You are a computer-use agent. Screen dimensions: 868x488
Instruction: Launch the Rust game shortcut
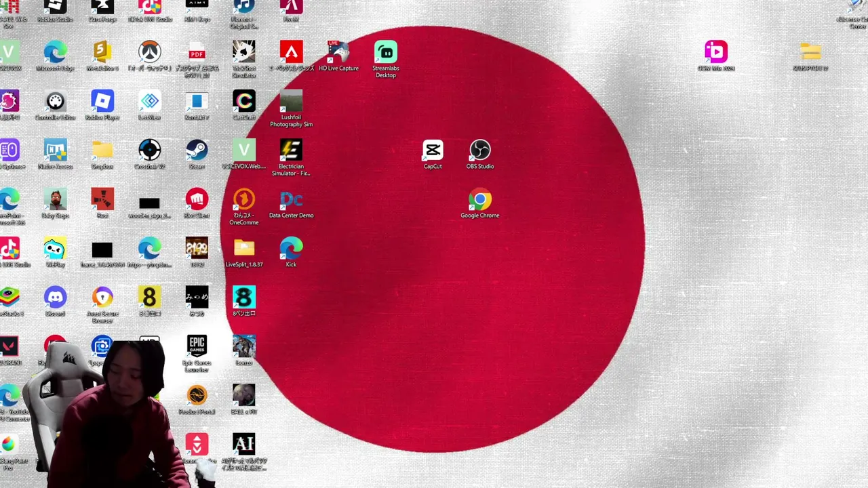(x=102, y=199)
